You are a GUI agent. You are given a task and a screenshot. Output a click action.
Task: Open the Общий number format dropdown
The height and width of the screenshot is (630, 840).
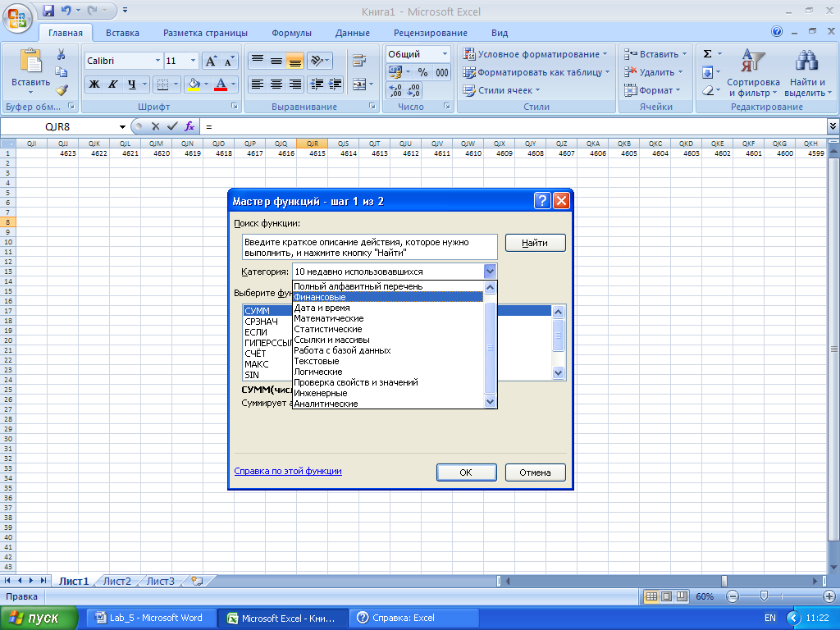(x=444, y=54)
